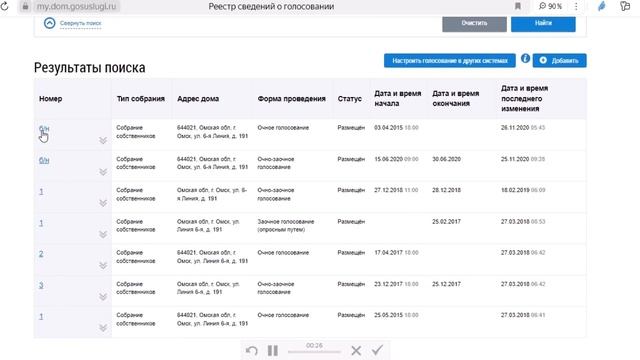
Task: Click the '18.02.2019' last-change cell
Action: (523, 190)
